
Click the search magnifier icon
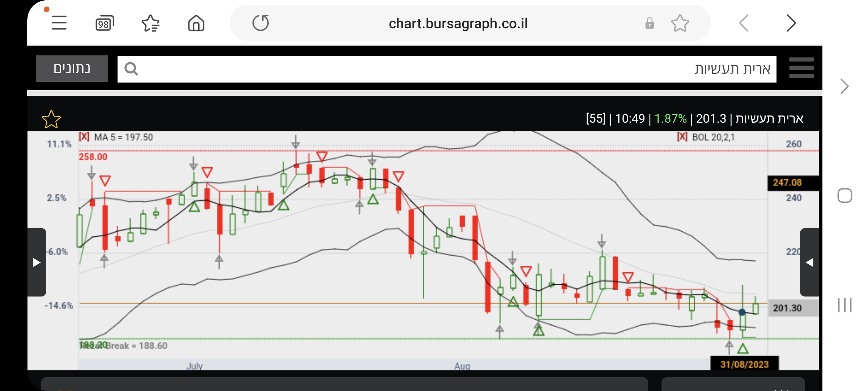point(131,69)
